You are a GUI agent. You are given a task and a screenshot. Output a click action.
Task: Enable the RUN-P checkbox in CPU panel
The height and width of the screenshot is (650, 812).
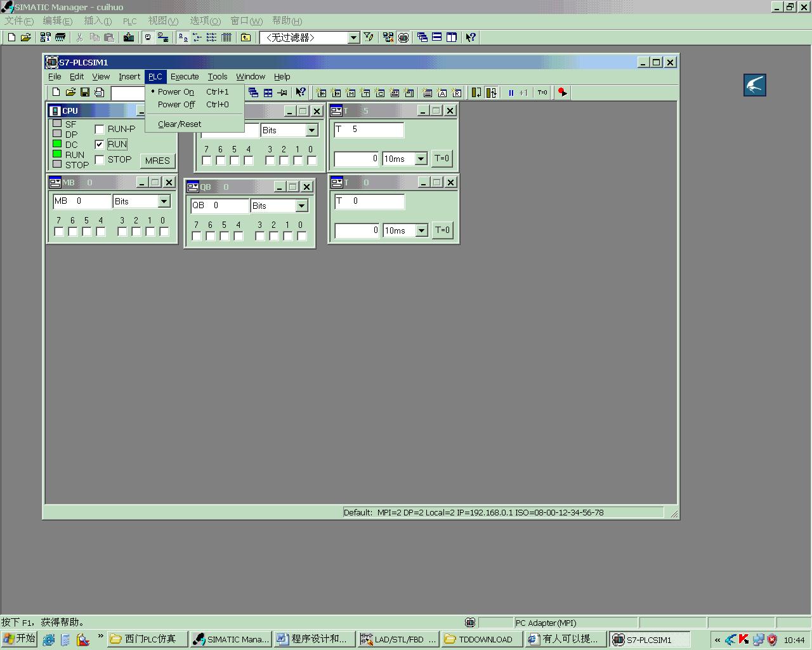tap(100, 129)
